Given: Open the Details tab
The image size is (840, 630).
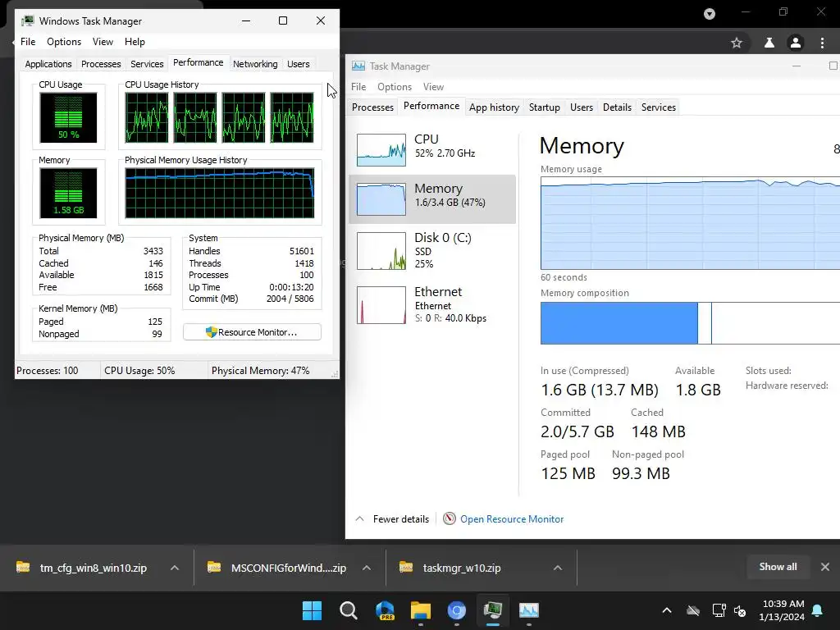Looking at the screenshot, I should point(617,107).
